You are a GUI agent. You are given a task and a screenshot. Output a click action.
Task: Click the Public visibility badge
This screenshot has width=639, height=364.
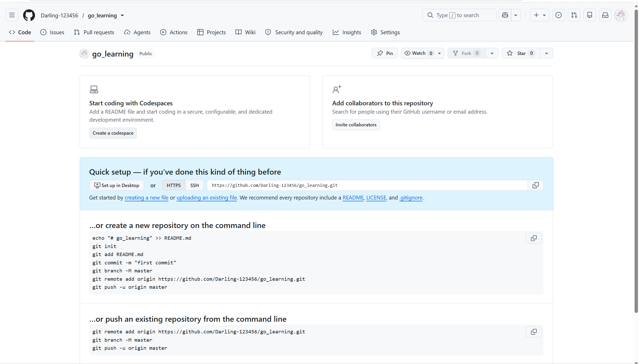coord(146,53)
